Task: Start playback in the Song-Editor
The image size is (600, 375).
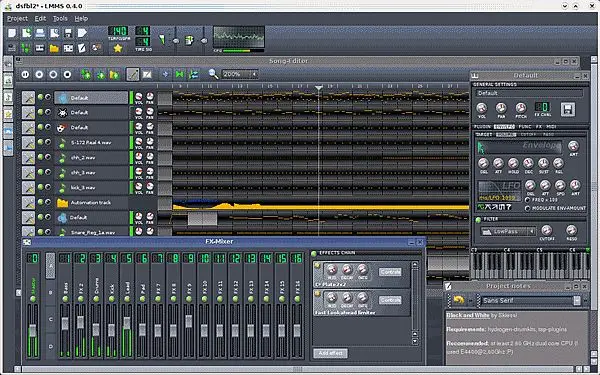Action: [25, 75]
